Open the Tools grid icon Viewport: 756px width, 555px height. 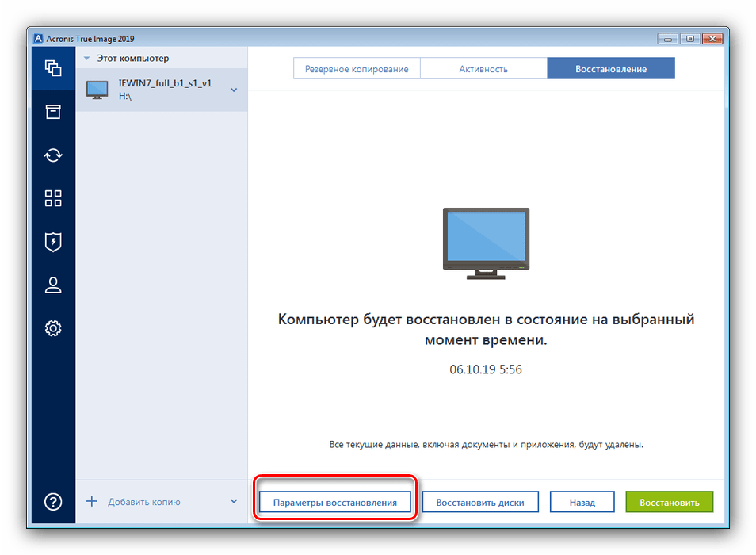coord(53,198)
